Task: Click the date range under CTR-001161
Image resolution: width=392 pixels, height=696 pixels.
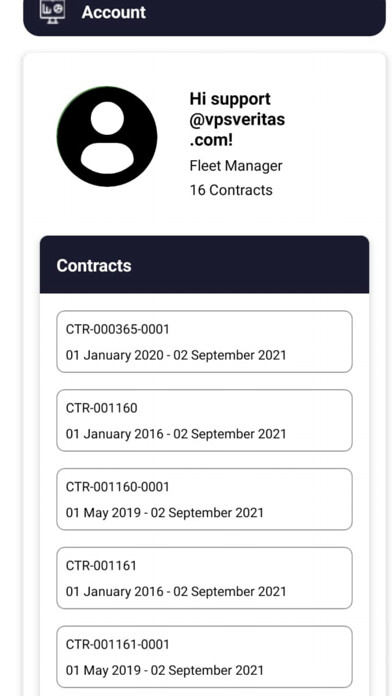Action: 176,592
